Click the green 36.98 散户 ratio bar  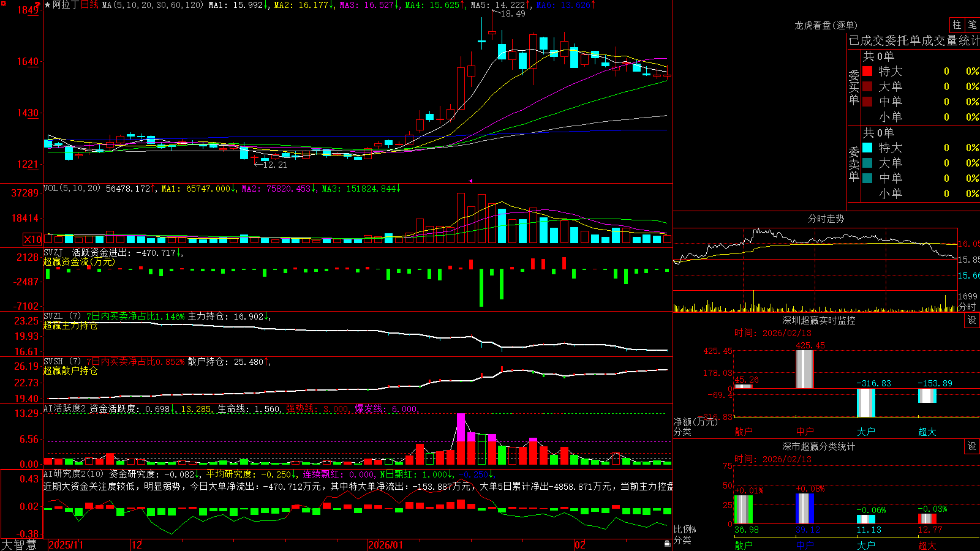point(744,509)
